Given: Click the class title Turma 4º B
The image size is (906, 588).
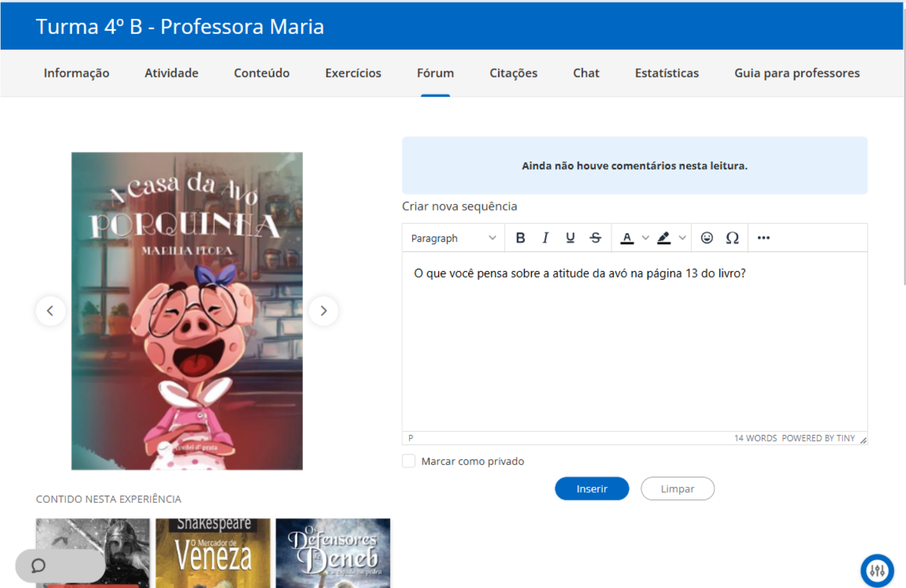Looking at the screenshot, I should (180, 26).
